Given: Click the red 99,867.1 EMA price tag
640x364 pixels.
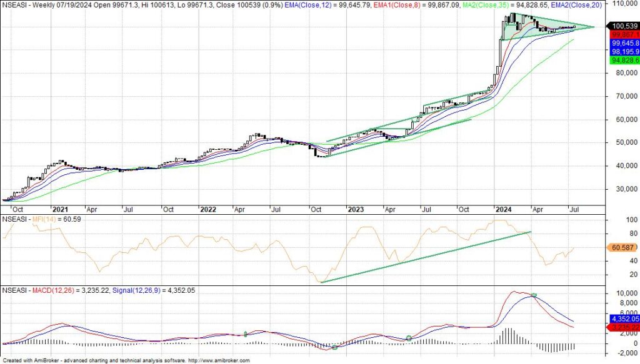Looking at the screenshot, I should tap(624, 34).
